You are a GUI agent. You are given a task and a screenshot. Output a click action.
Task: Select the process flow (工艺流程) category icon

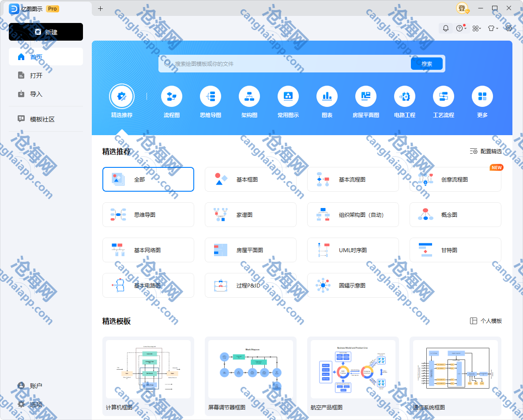tap(444, 97)
